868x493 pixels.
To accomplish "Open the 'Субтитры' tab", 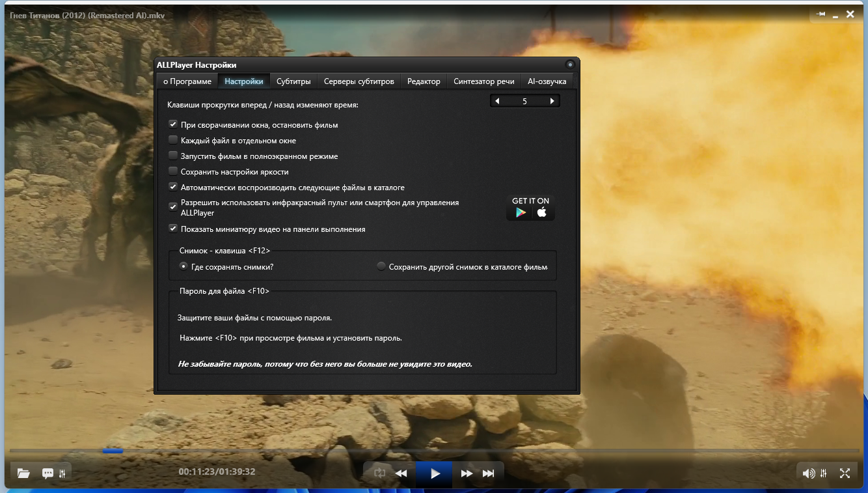I will point(293,81).
